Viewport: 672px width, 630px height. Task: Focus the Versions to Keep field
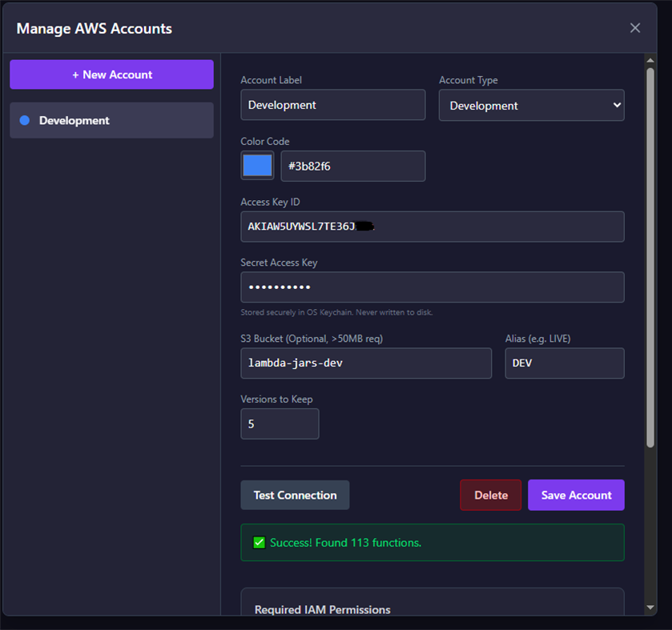(280, 423)
